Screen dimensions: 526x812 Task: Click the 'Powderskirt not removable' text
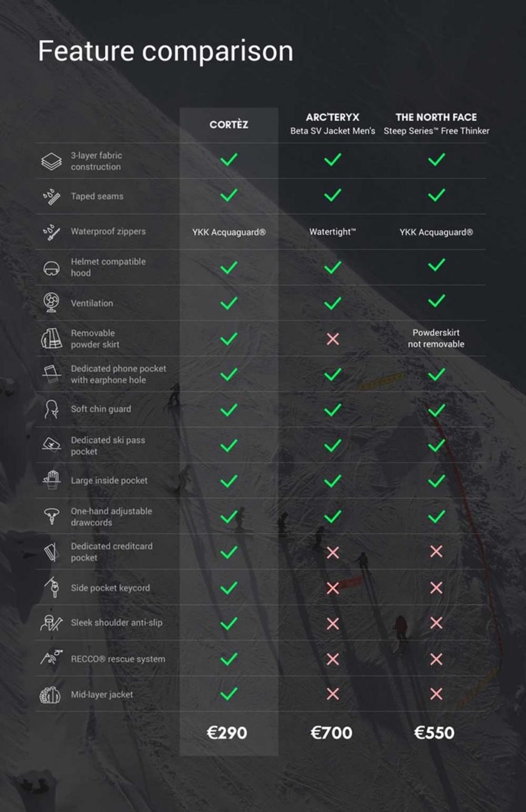click(436, 339)
